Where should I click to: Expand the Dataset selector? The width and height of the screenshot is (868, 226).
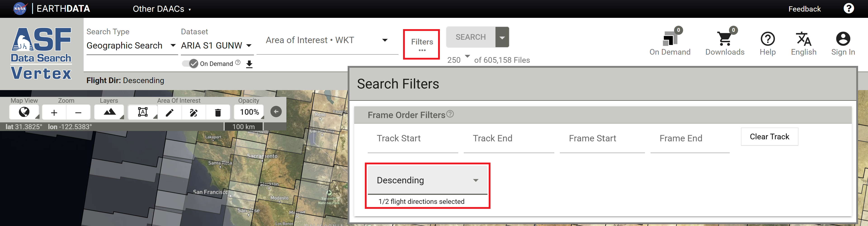click(216, 45)
